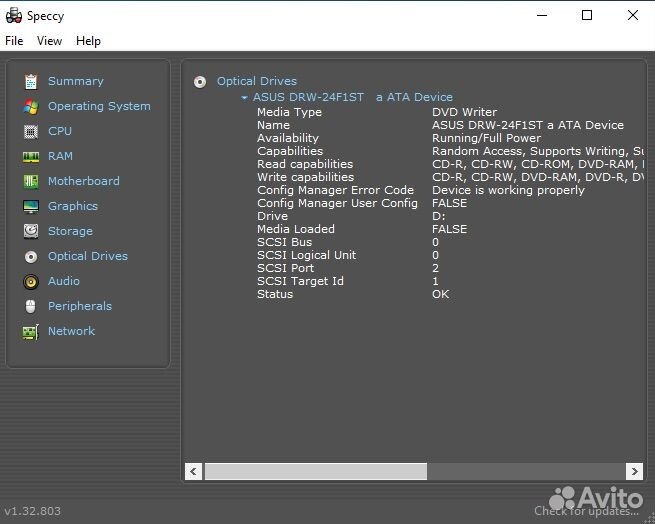
Task: Click the horizontal scrollbar left arrow
Action: coord(193,471)
